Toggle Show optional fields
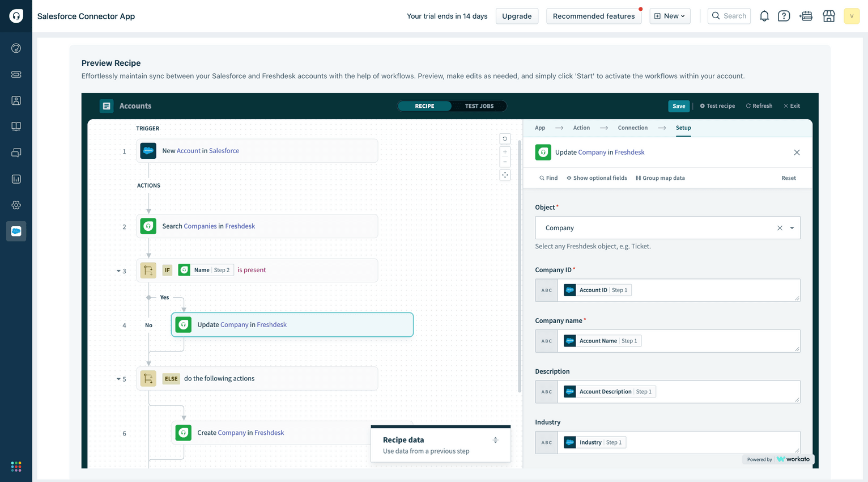The image size is (868, 482). click(x=597, y=178)
